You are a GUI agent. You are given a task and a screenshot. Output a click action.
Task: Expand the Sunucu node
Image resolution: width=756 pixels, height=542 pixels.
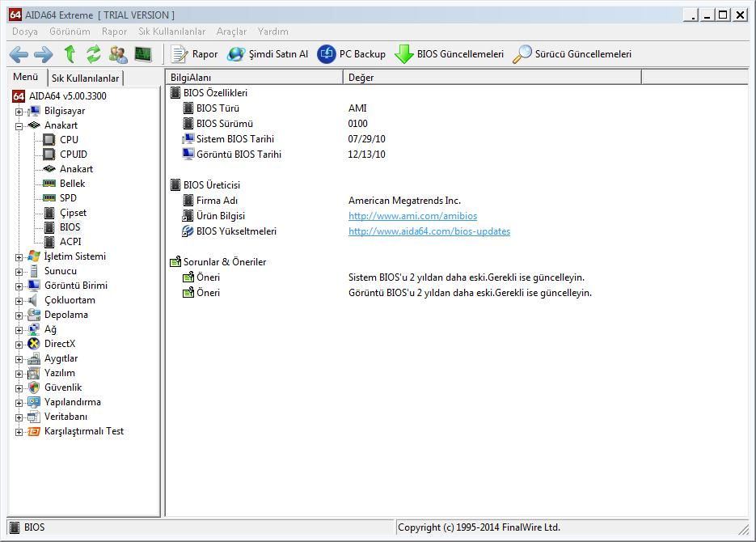click(x=19, y=272)
